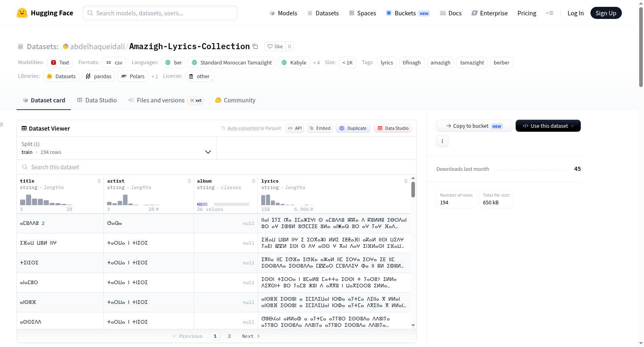Show the +1 more libraries
Viewport: 644px width, 347px height.
[x=155, y=76]
